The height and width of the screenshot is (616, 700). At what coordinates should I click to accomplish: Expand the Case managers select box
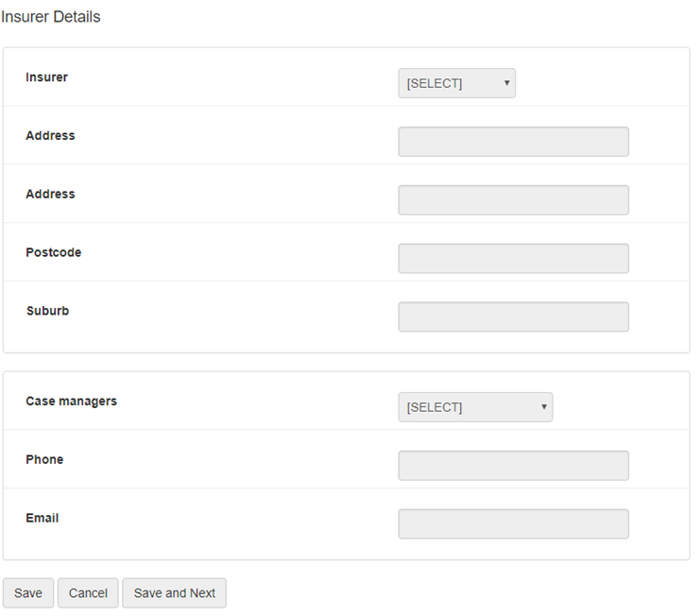[475, 407]
